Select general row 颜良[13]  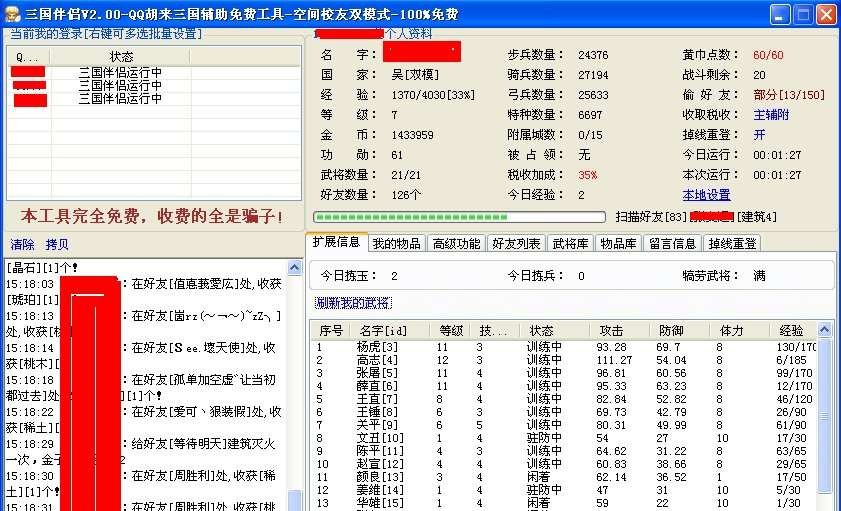tap(563, 477)
